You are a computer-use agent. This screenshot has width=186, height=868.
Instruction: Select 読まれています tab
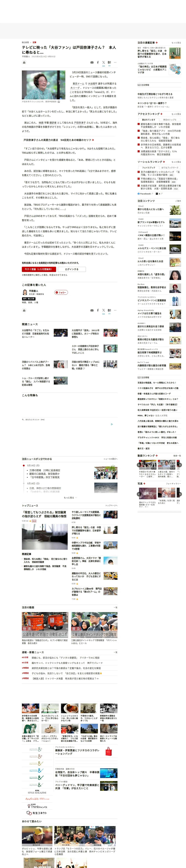pos(148,120)
